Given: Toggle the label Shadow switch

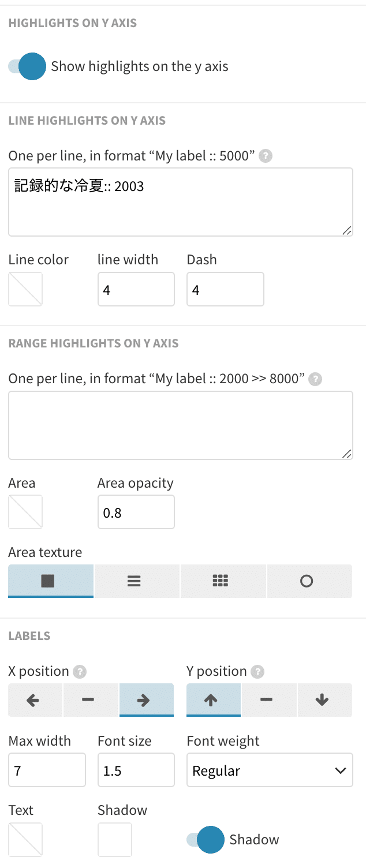Looking at the screenshot, I should [205, 840].
